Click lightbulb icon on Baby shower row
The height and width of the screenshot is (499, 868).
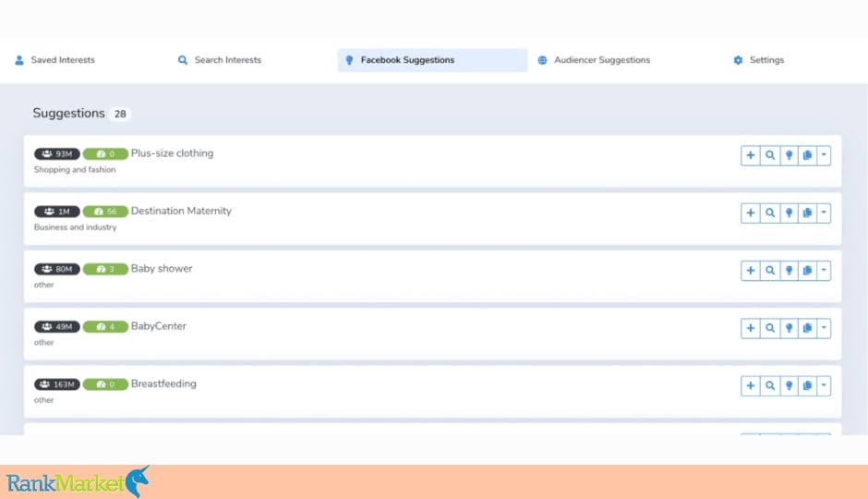coord(789,271)
